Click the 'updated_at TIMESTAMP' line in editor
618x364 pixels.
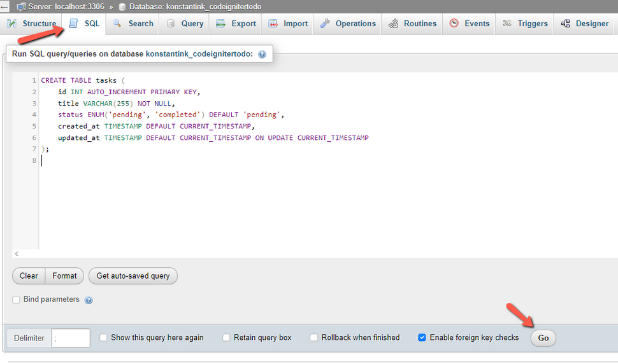click(213, 137)
